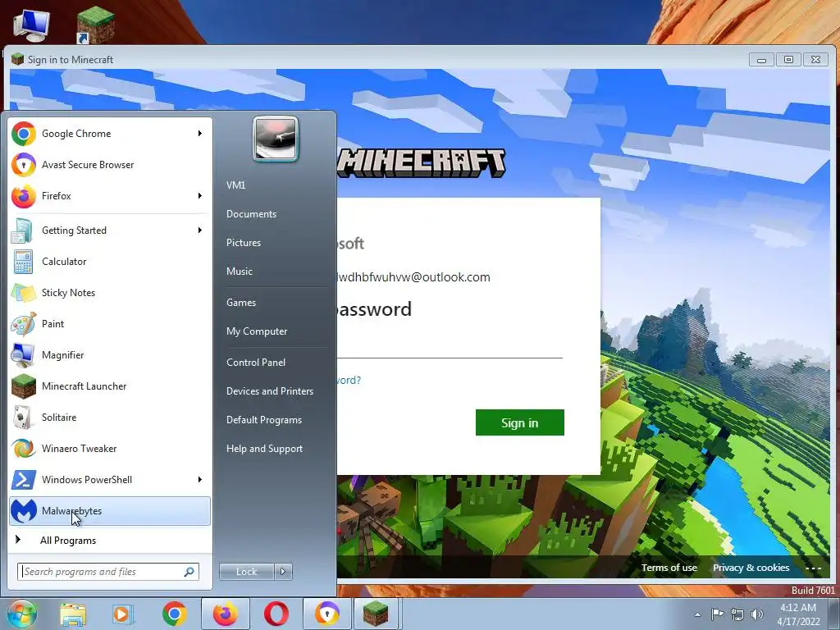Select the Minecraft desktop shortcut icon
This screenshot has width=840, height=630.
96,25
